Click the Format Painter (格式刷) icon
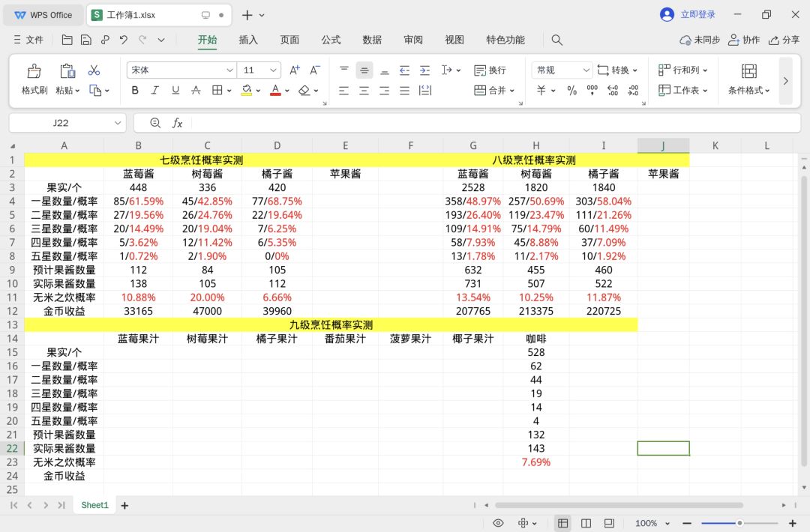This screenshot has width=810, height=532. pos(34,70)
